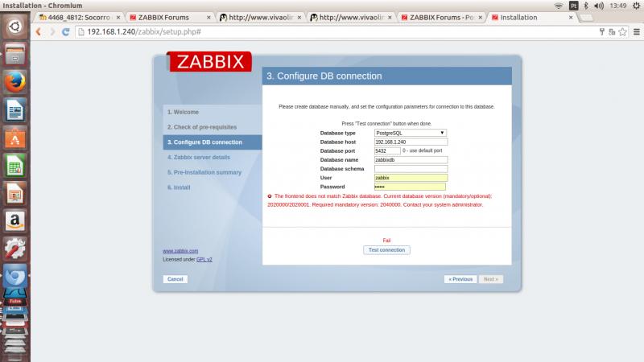The image size is (644, 362).
Task: Click the Database name field
Action: click(x=411, y=160)
